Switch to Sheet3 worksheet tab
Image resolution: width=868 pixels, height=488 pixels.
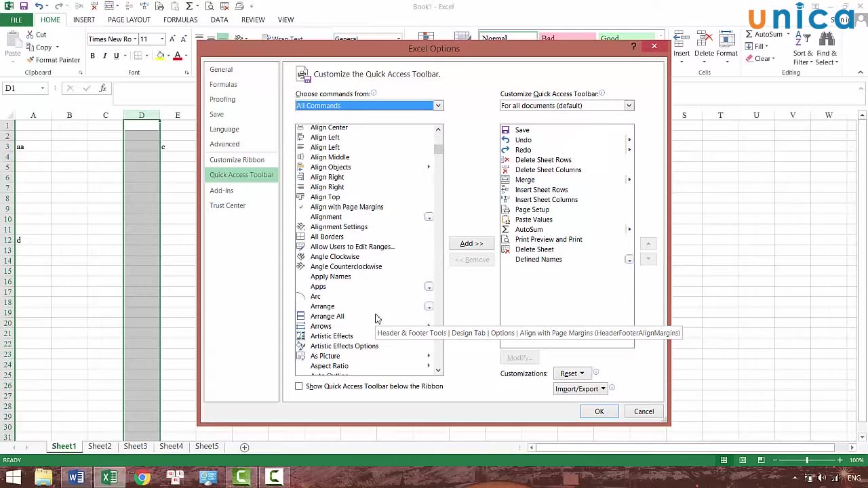coord(135,447)
